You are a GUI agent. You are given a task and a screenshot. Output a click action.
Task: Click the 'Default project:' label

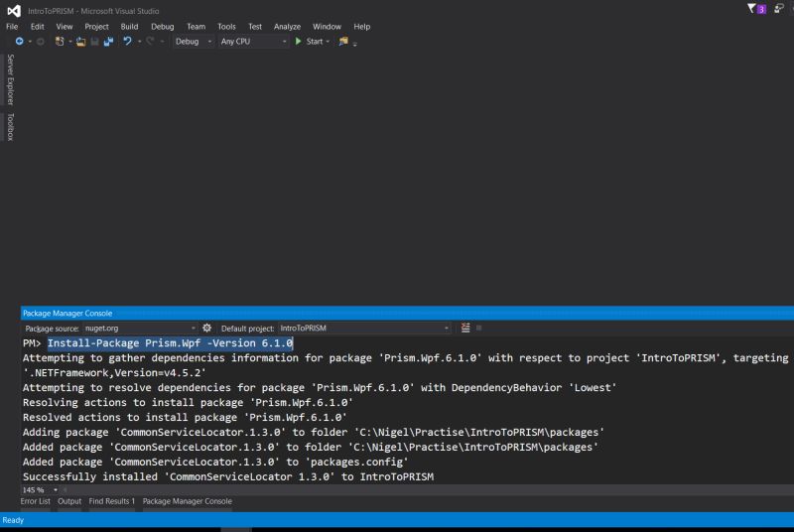[247, 329]
